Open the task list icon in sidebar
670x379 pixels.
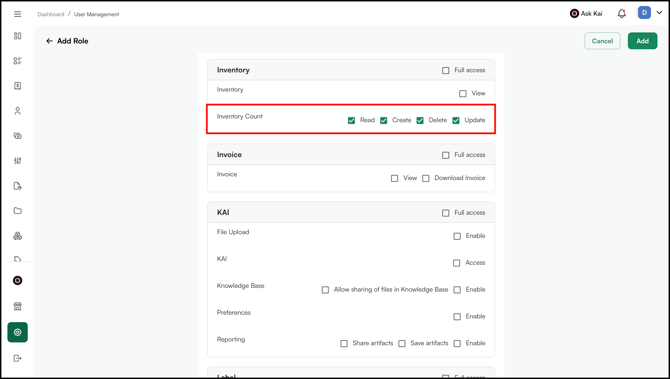(18, 61)
